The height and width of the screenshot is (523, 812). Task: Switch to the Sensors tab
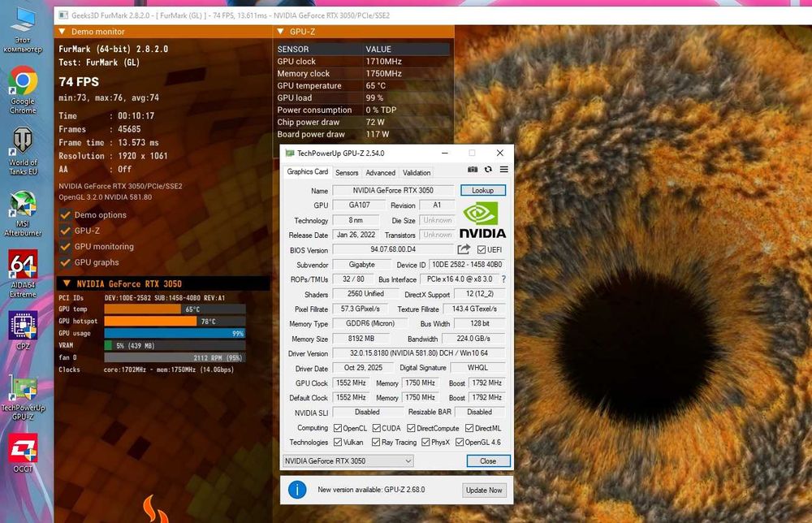[x=347, y=173]
